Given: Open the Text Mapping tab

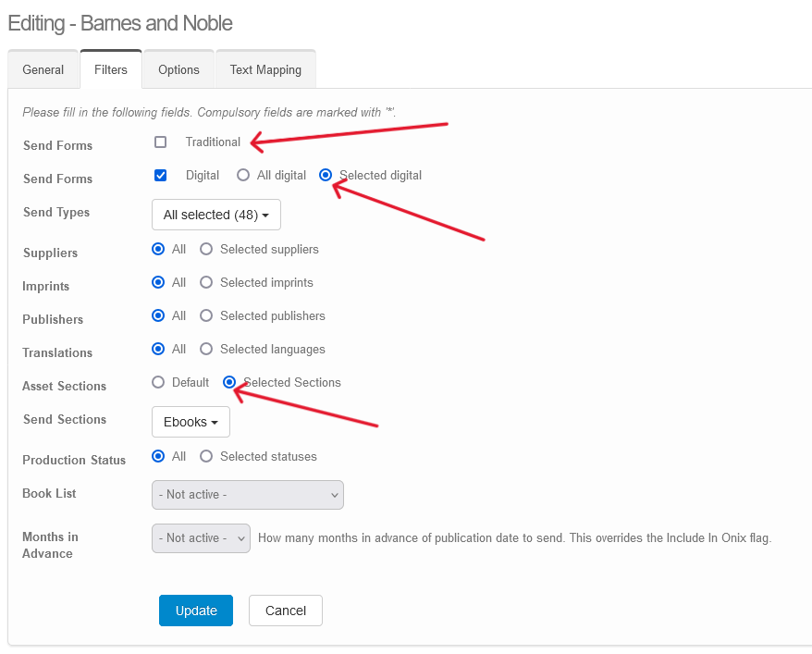Looking at the screenshot, I should tap(265, 69).
